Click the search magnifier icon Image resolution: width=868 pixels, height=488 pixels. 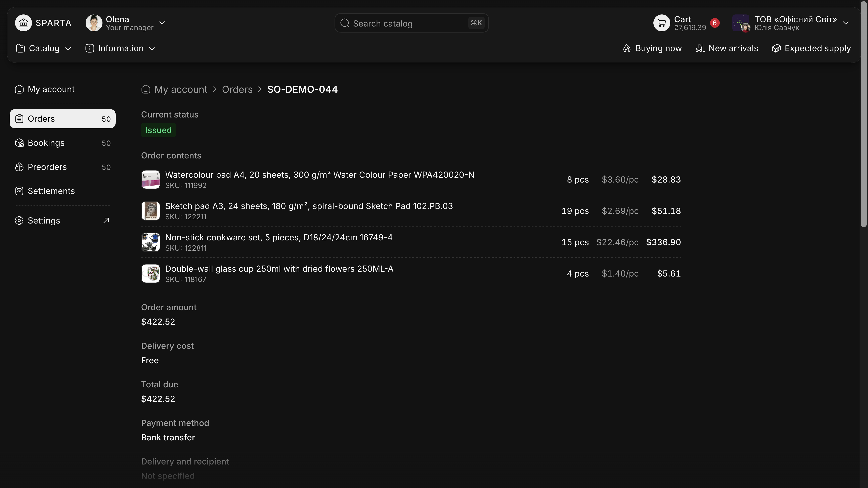pos(344,23)
